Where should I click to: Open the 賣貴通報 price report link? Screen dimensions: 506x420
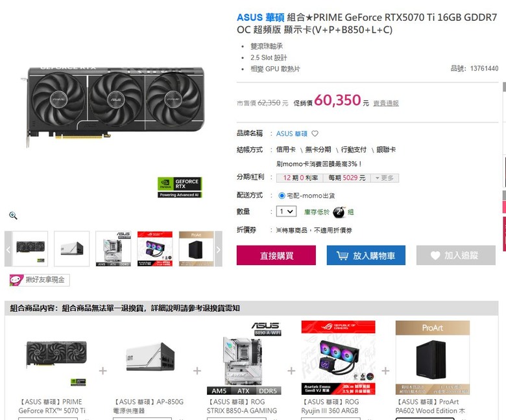point(386,103)
